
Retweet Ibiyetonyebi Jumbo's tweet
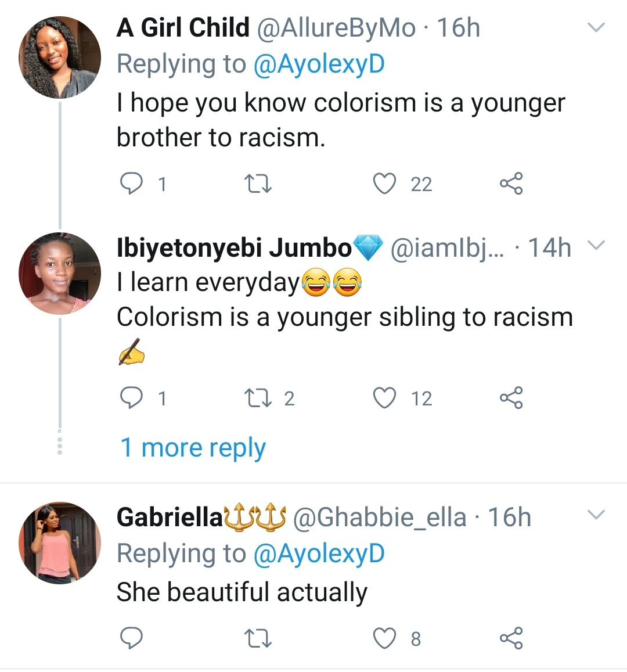258,398
